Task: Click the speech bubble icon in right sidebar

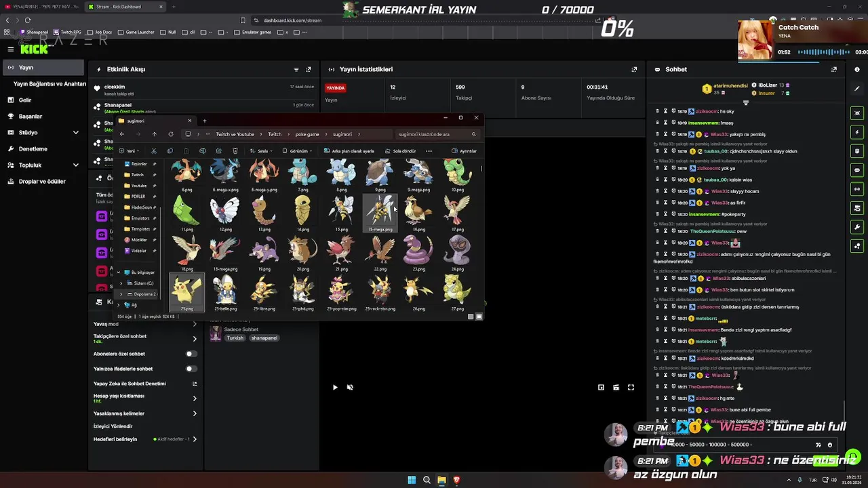Action: [x=857, y=170]
